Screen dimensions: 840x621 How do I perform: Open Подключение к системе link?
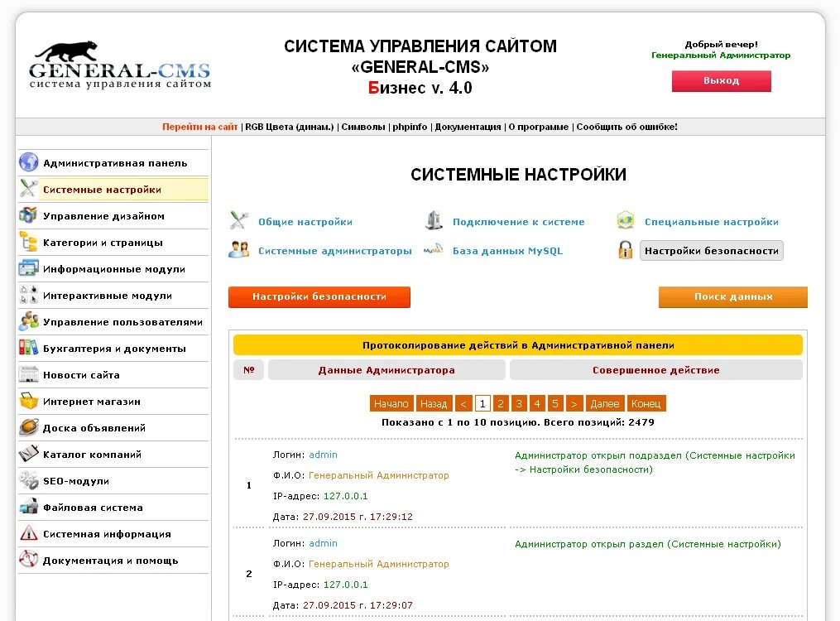tap(519, 222)
